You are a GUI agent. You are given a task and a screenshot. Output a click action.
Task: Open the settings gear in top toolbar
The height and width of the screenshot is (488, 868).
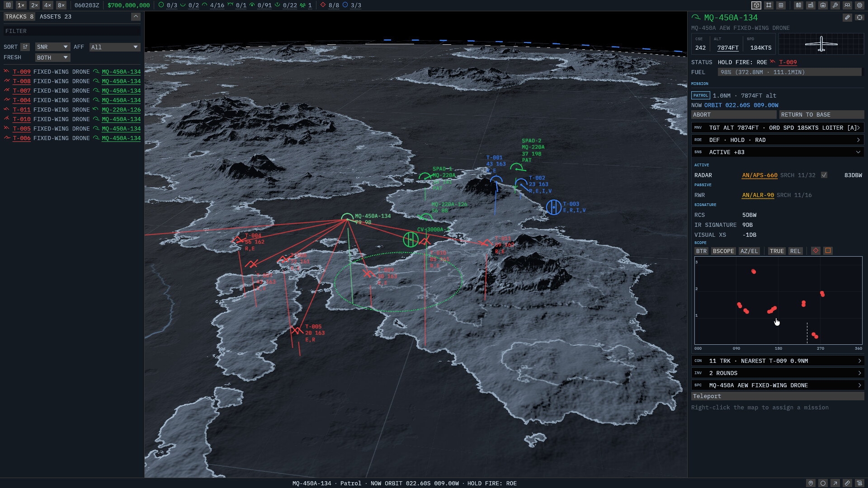(x=860, y=5)
